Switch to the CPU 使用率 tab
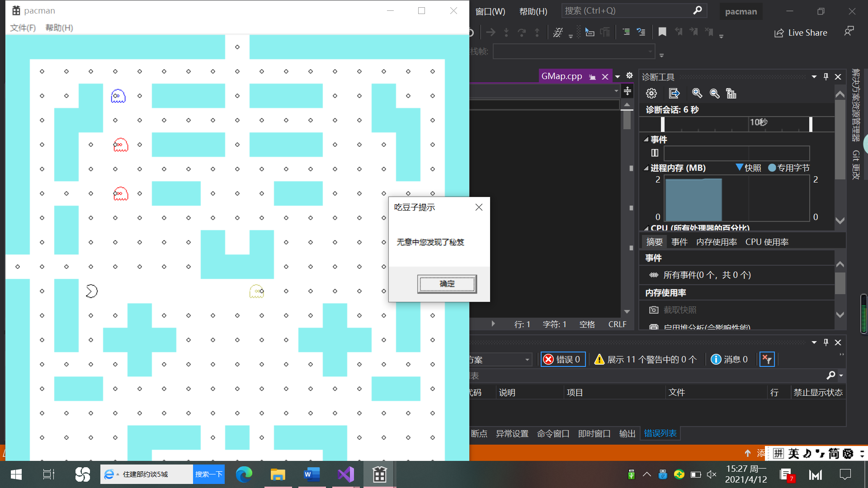Image resolution: width=868 pixels, height=488 pixels. pyautogui.click(x=767, y=242)
